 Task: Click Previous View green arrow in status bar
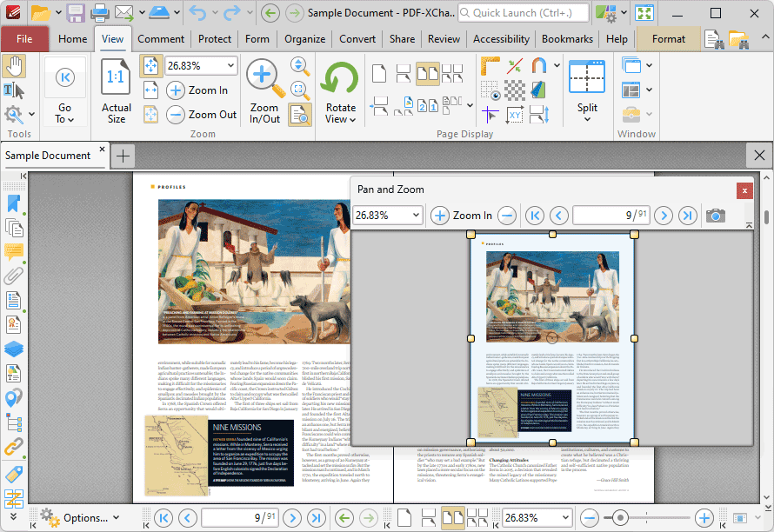coord(344,518)
